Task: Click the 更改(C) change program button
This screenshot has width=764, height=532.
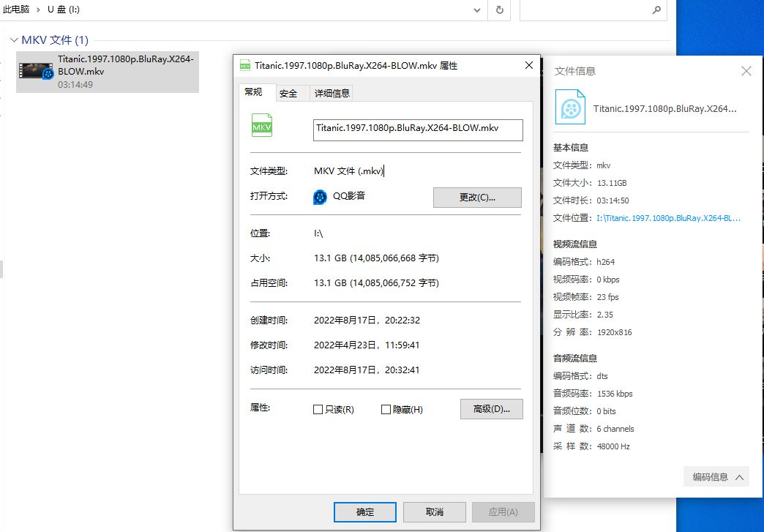Action: pyautogui.click(x=477, y=197)
